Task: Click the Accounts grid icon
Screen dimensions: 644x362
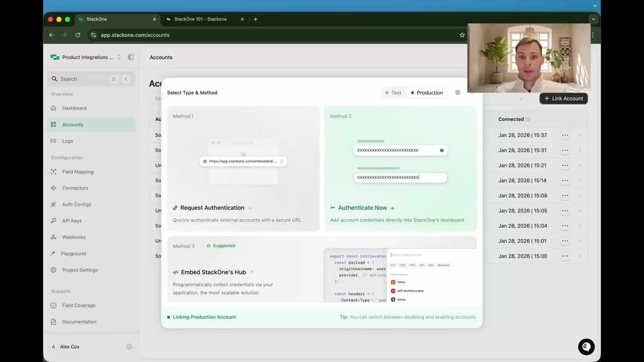Action: [53, 125]
